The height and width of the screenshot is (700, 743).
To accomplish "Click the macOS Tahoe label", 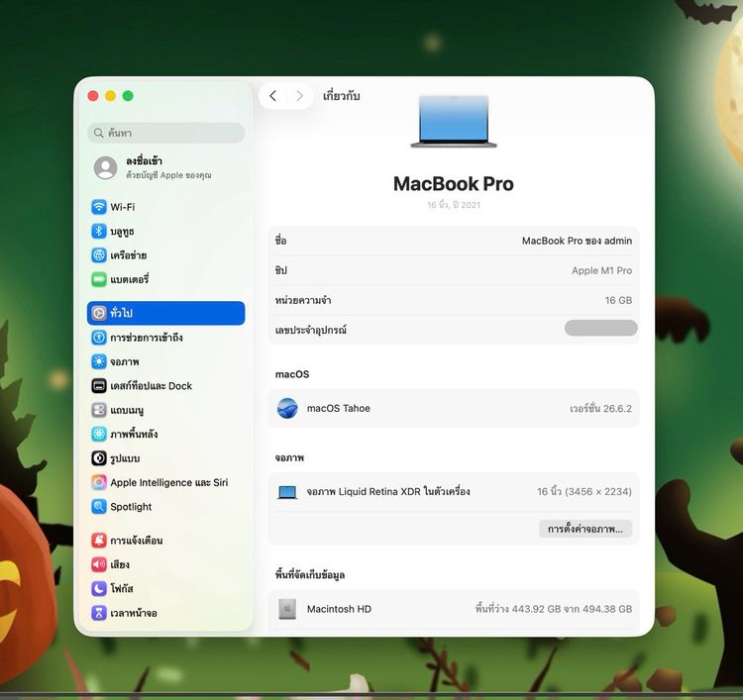I will (x=339, y=408).
